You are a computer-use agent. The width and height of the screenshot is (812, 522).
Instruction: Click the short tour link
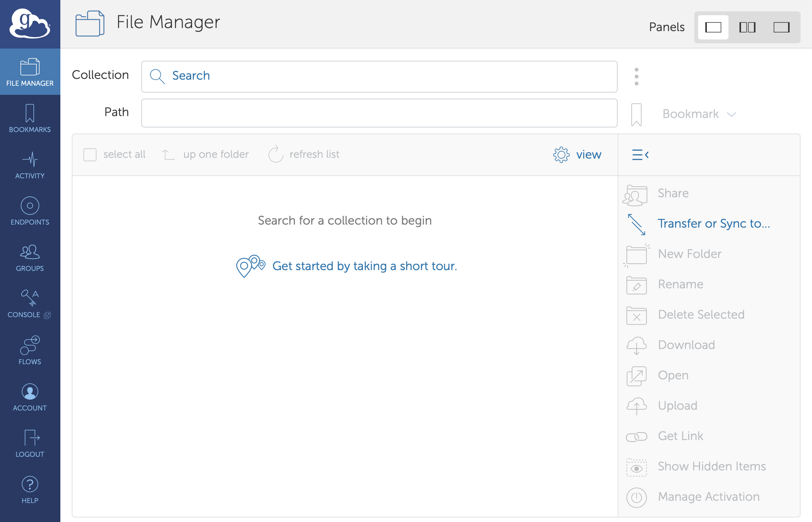(x=365, y=266)
